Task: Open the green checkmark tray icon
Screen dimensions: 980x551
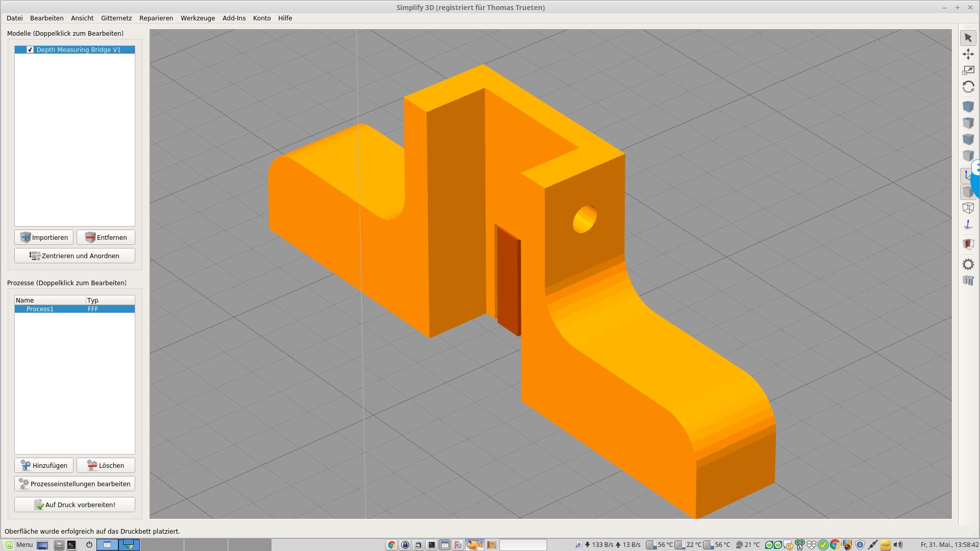Action: coord(823,545)
